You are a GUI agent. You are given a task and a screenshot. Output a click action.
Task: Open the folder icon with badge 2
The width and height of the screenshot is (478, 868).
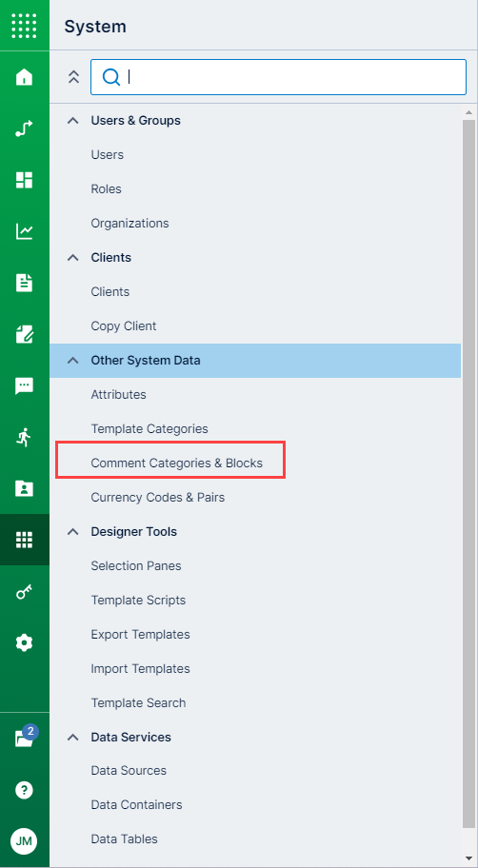26,737
